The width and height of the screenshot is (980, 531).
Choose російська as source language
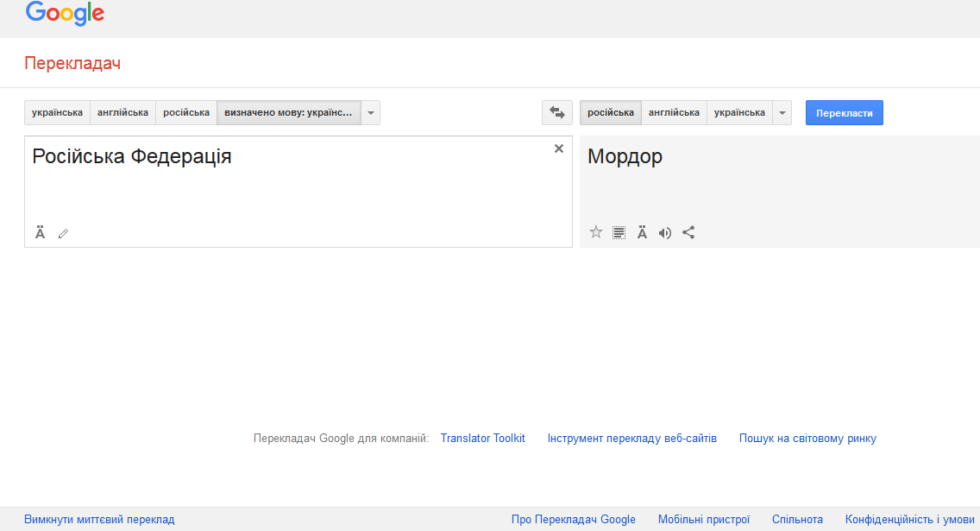point(186,112)
